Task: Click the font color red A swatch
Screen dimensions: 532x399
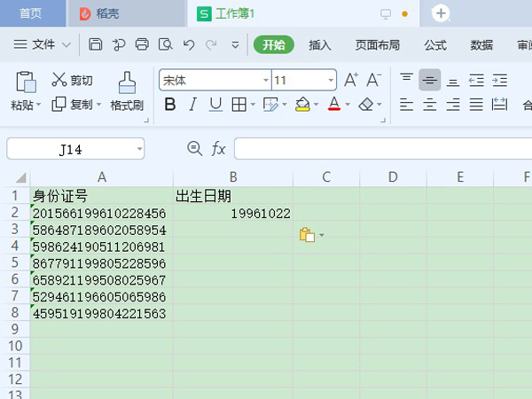Action: [333, 105]
